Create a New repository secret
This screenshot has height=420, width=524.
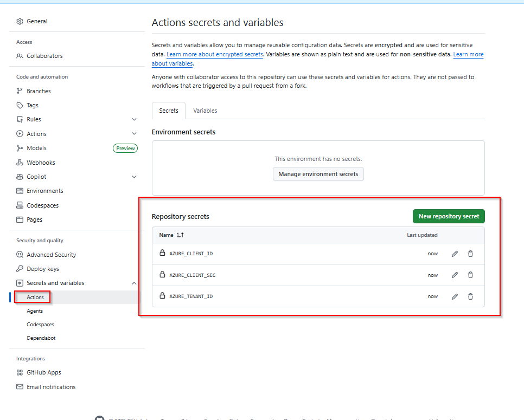449,216
